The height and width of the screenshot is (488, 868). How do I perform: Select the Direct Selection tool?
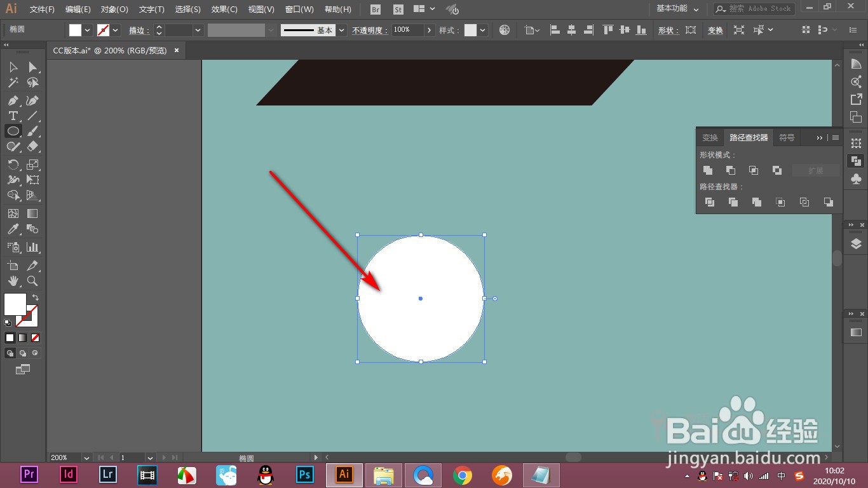coord(32,67)
